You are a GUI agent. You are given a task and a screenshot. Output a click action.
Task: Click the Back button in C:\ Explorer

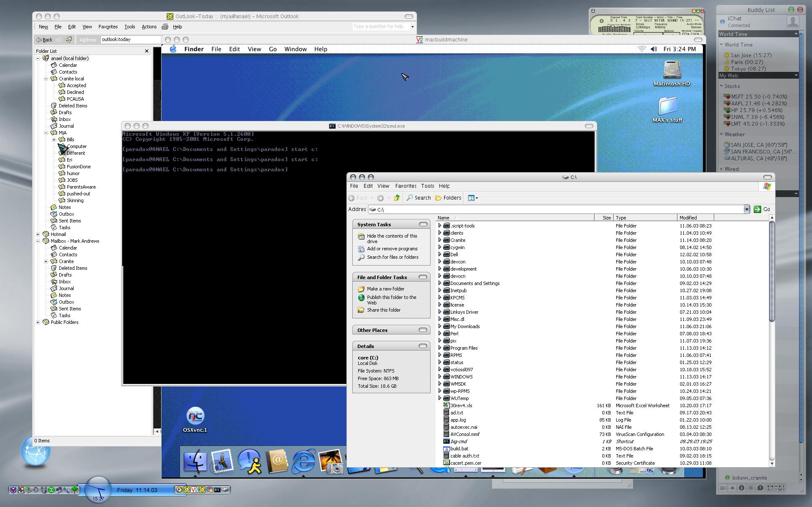click(358, 198)
